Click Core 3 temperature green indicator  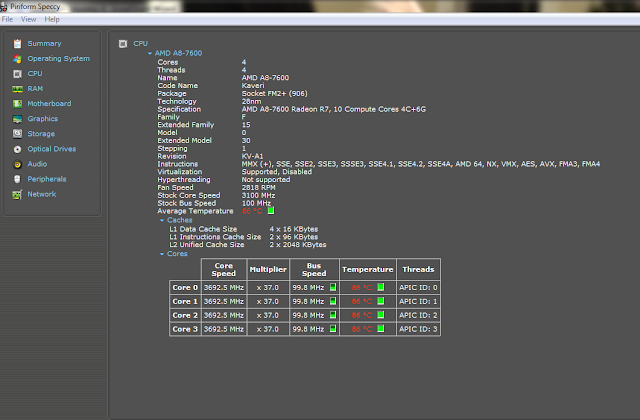click(381, 329)
